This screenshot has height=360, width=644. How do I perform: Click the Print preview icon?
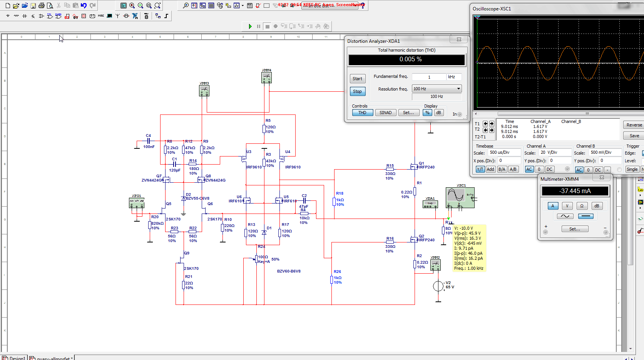[x=50, y=6]
